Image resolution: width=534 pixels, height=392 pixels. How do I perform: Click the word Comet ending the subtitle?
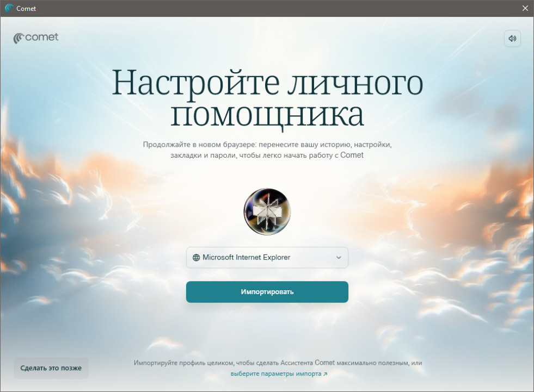pyautogui.click(x=352, y=155)
